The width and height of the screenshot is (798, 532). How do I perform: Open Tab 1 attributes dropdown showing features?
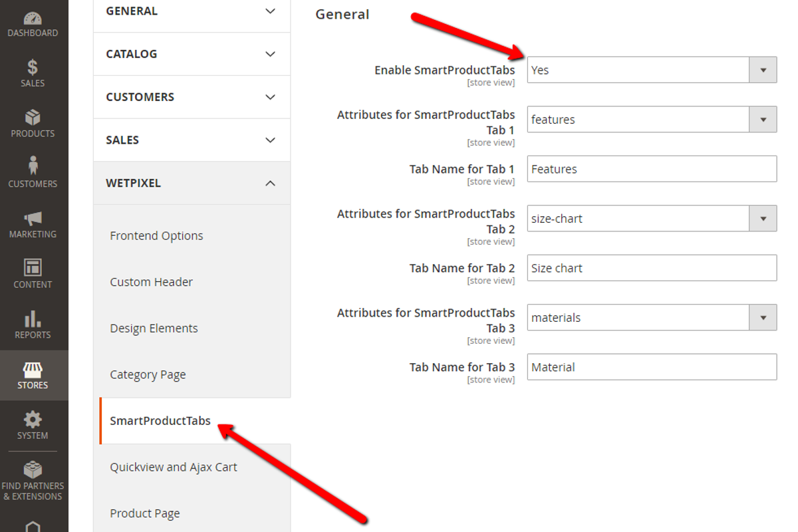point(652,120)
